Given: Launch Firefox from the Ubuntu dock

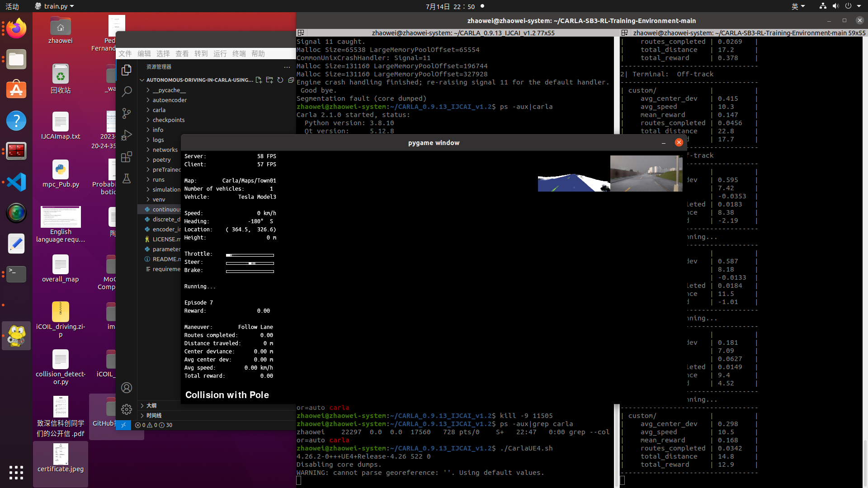Looking at the screenshot, I should pos(16,28).
